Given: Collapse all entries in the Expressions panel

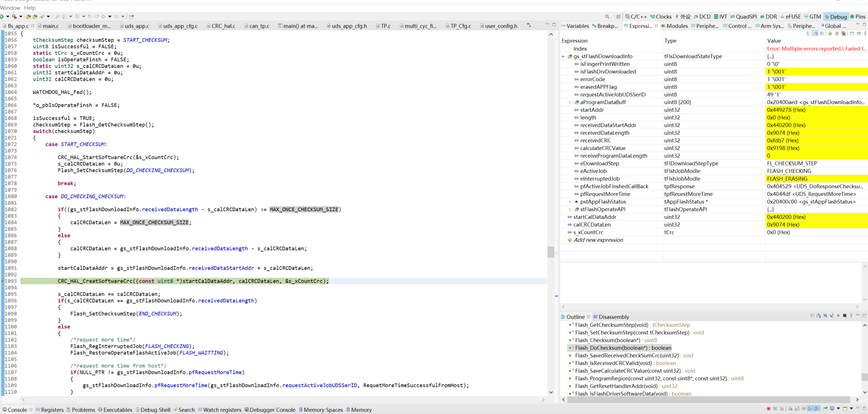Looking at the screenshot, I should [822, 34].
